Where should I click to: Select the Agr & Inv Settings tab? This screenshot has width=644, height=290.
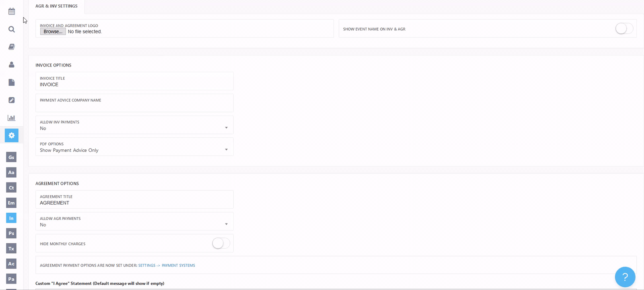tap(56, 6)
